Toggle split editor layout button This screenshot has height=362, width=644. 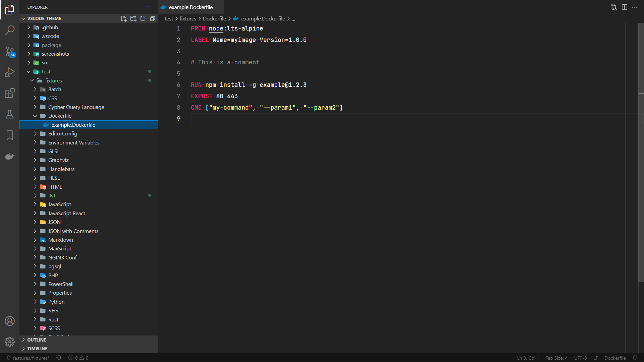[x=624, y=7]
